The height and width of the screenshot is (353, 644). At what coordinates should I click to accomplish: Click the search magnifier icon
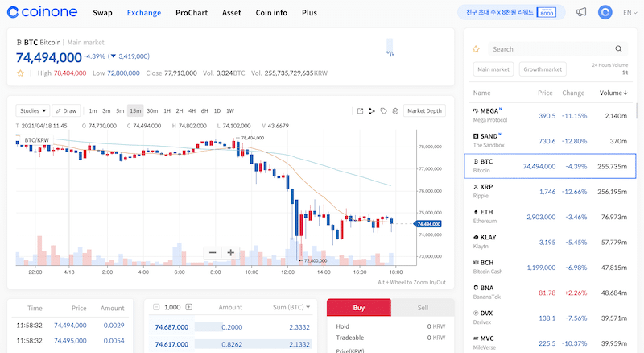click(618, 49)
